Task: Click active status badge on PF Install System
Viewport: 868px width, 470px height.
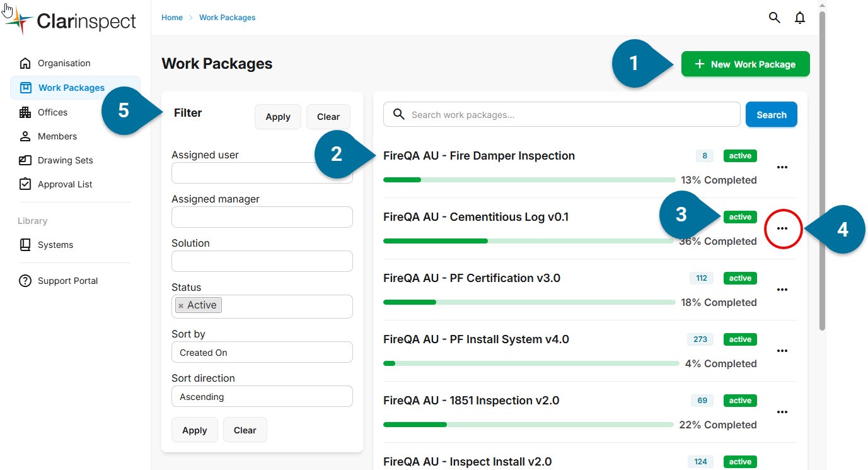Action: pyautogui.click(x=740, y=339)
